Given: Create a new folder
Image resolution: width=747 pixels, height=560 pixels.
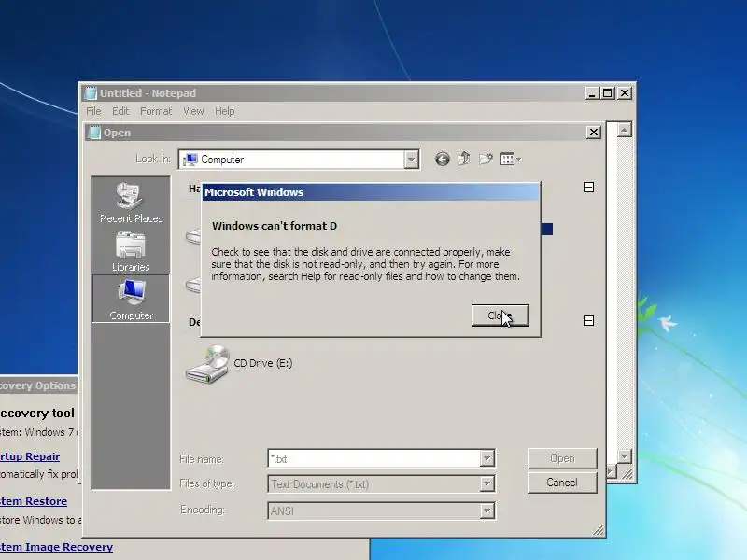Looking at the screenshot, I should click(x=486, y=159).
